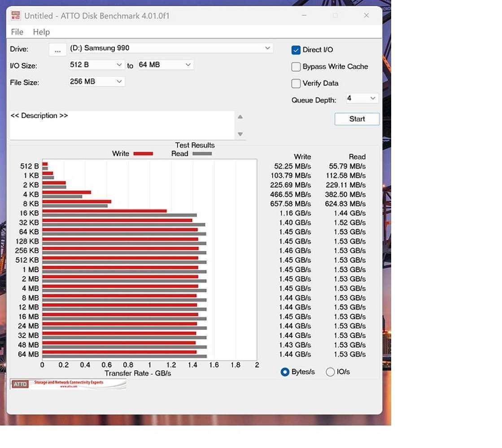
Task: Click the Start benchmark button
Action: click(x=357, y=119)
